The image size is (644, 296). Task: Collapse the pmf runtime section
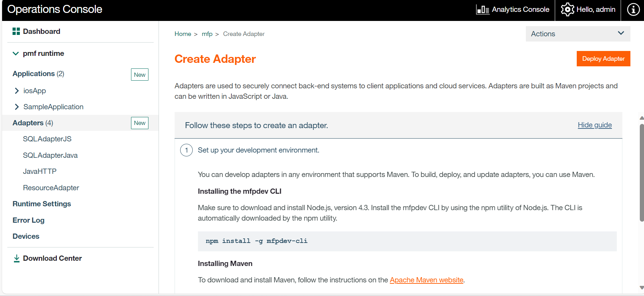(16, 53)
